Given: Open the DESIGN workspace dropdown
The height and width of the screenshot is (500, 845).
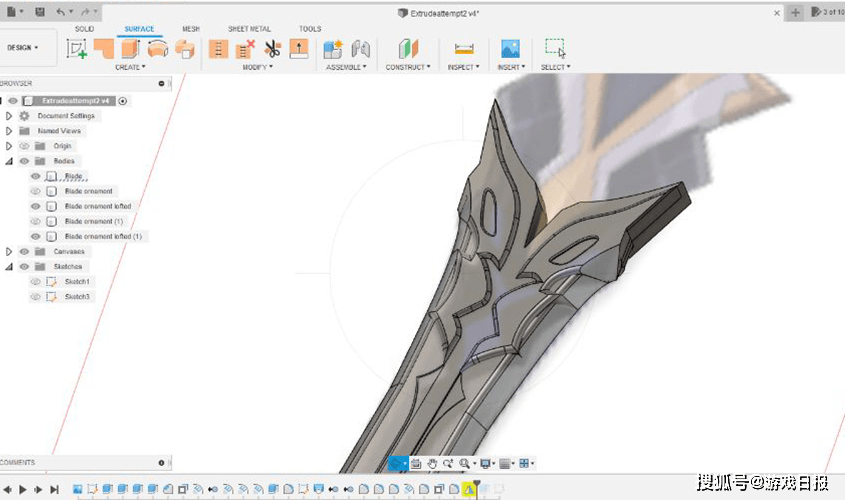Looking at the screenshot, I should pyautogui.click(x=23, y=47).
